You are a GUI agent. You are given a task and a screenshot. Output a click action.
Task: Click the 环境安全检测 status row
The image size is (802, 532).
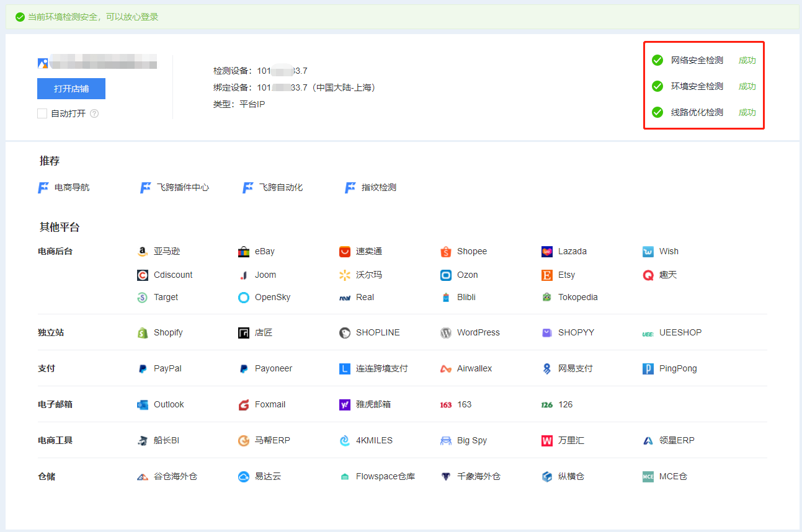pos(704,86)
